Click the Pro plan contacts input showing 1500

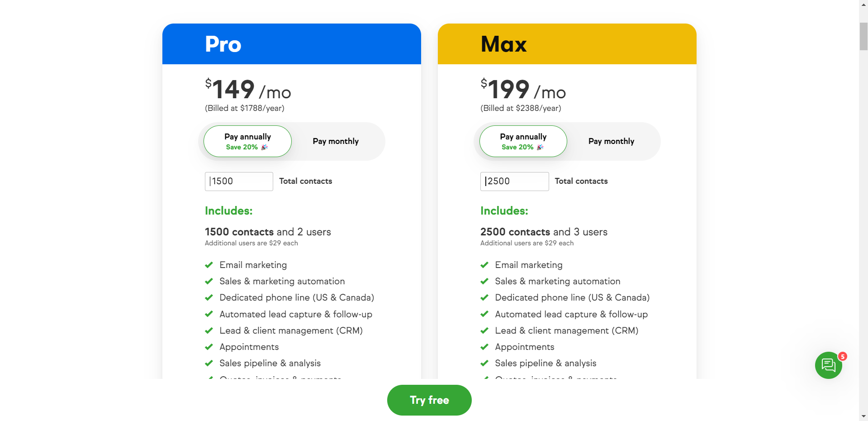coord(238,181)
